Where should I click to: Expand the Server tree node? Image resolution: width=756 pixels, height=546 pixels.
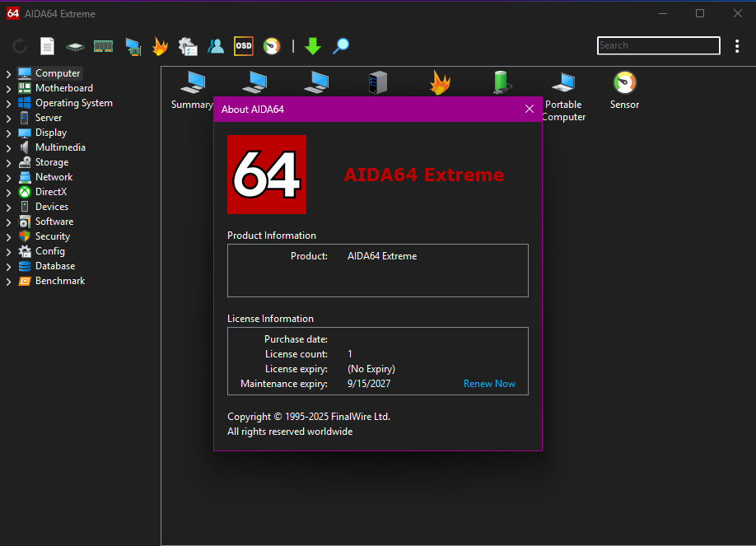click(8, 118)
